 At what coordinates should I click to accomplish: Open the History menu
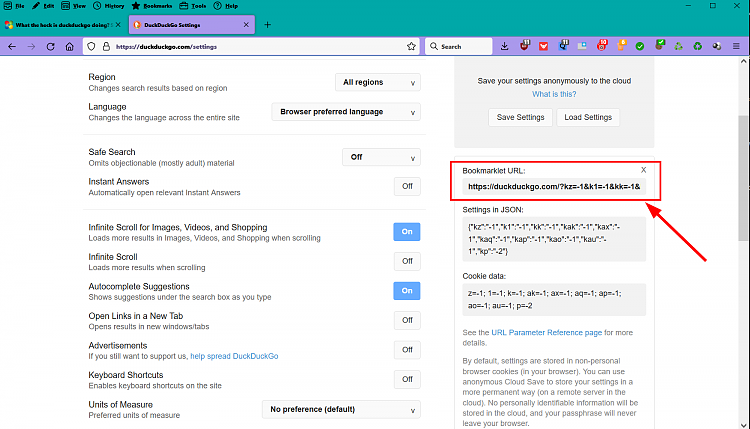(x=109, y=6)
